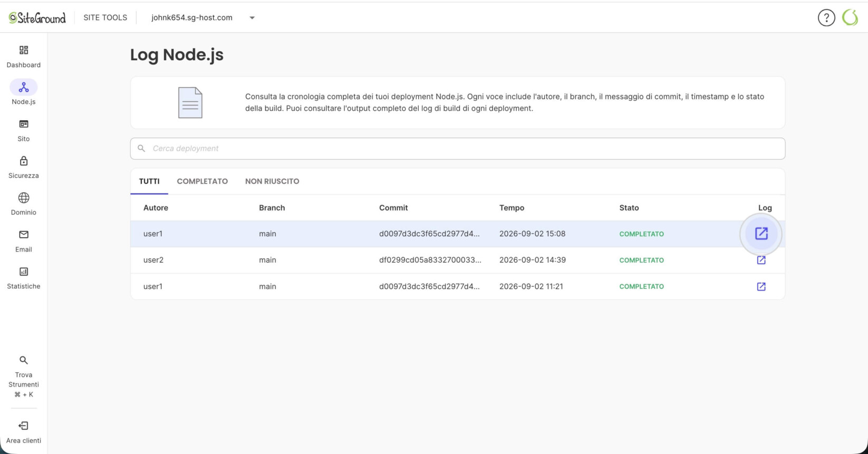Screen dimensions: 868x454
Task: Open the Statistiche chart icon
Action: click(24, 272)
